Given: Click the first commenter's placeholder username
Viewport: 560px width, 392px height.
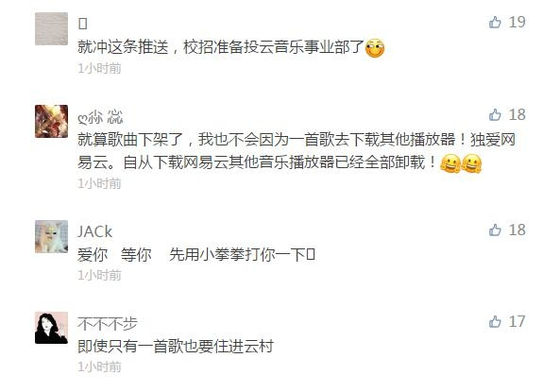Looking at the screenshot, I should (83, 24).
